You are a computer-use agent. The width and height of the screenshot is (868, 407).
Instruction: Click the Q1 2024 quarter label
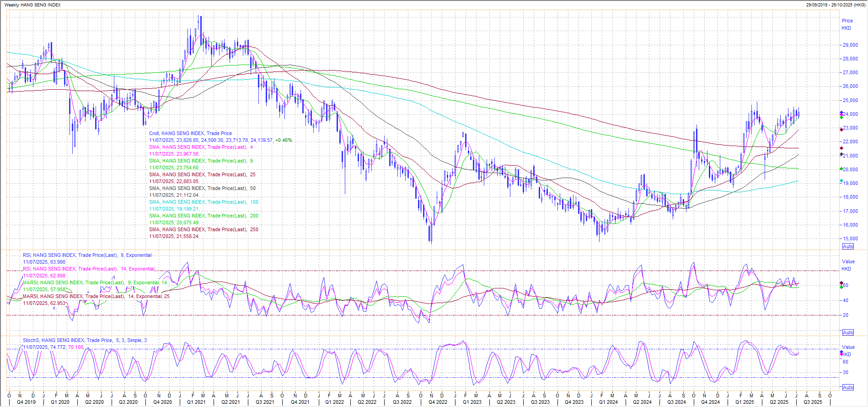point(608,402)
